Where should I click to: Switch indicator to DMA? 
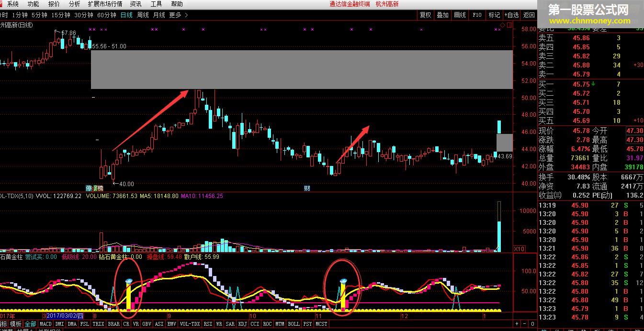tap(72, 324)
